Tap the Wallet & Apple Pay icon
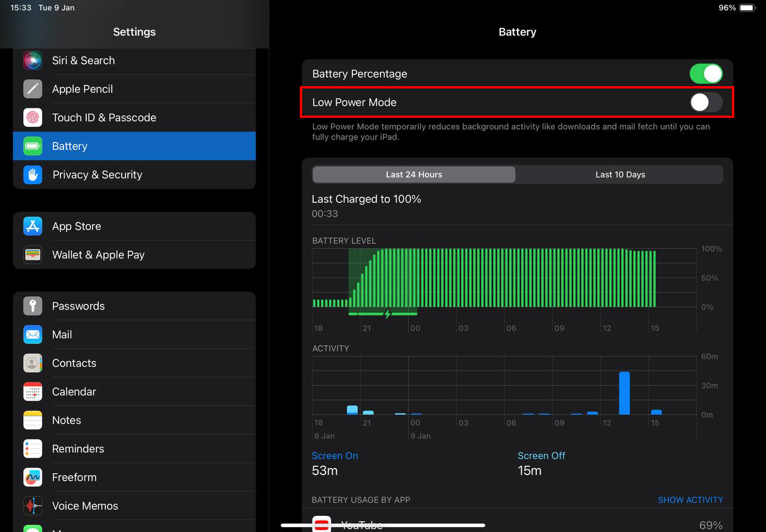Viewport: 766px width, 532px height. pyautogui.click(x=33, y=255)
